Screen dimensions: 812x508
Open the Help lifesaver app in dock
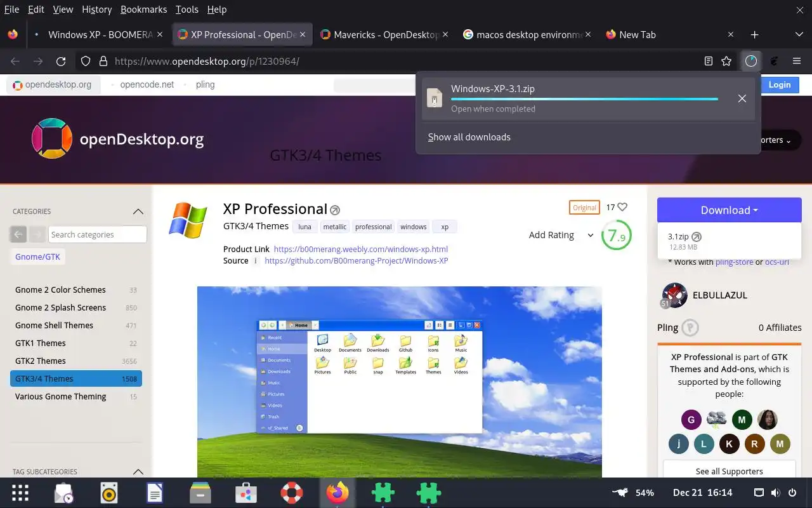(292, 493)
